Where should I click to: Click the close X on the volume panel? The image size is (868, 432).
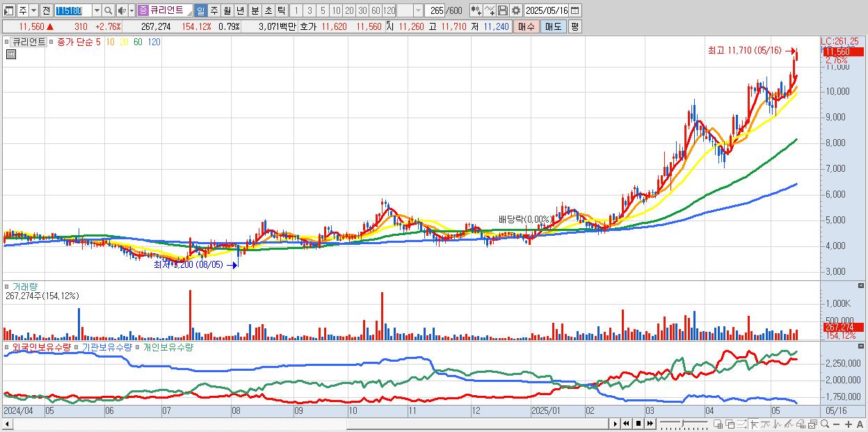coord(861,286)
